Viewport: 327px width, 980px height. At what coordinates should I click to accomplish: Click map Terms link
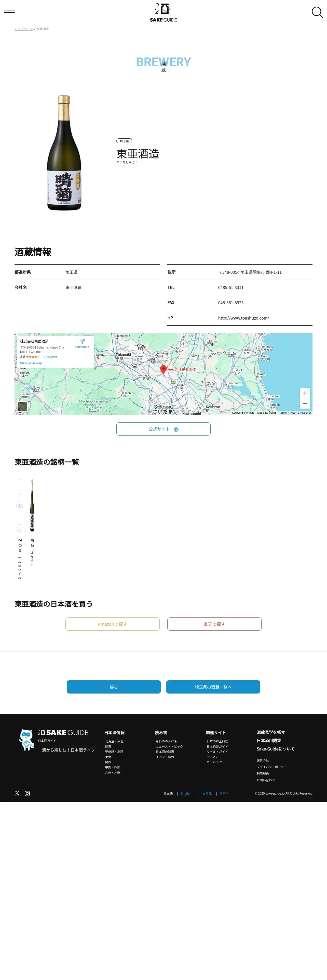click(x=283, y=413)
